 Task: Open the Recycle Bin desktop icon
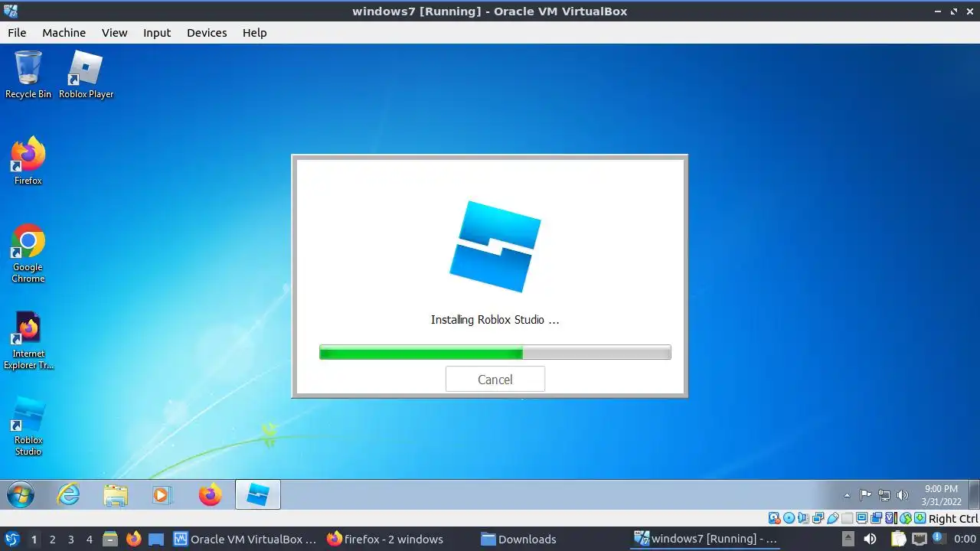[28, 74]
